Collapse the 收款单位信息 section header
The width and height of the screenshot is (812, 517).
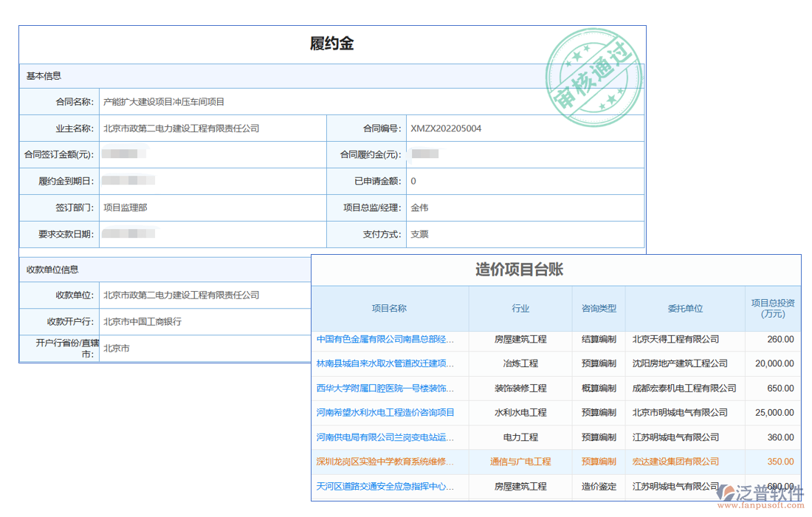point(52,270)
